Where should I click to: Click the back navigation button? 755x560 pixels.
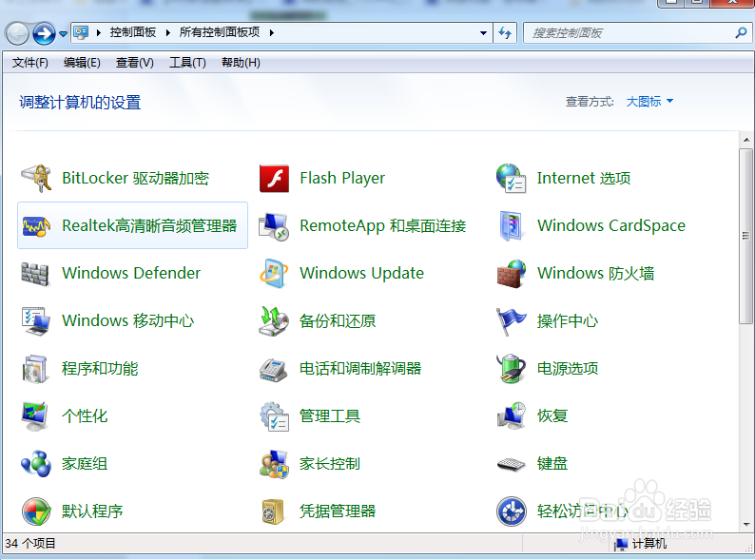[x=17, y=33]
